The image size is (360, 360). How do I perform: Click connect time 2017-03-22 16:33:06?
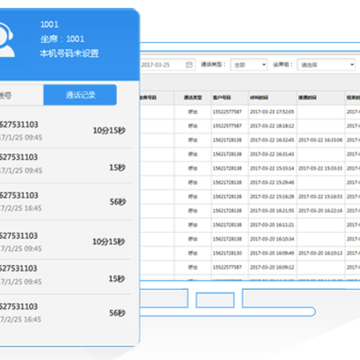click(320, 140)
